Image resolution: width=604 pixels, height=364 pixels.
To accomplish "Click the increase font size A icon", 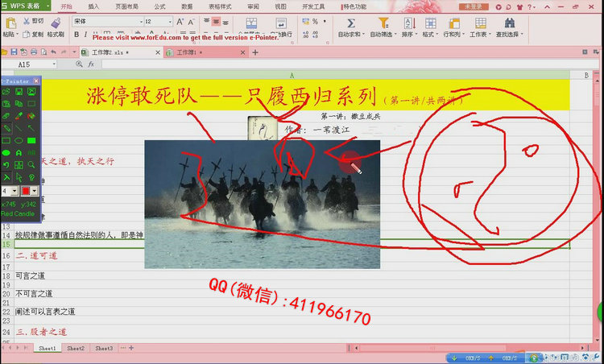I will click(180, 22).
